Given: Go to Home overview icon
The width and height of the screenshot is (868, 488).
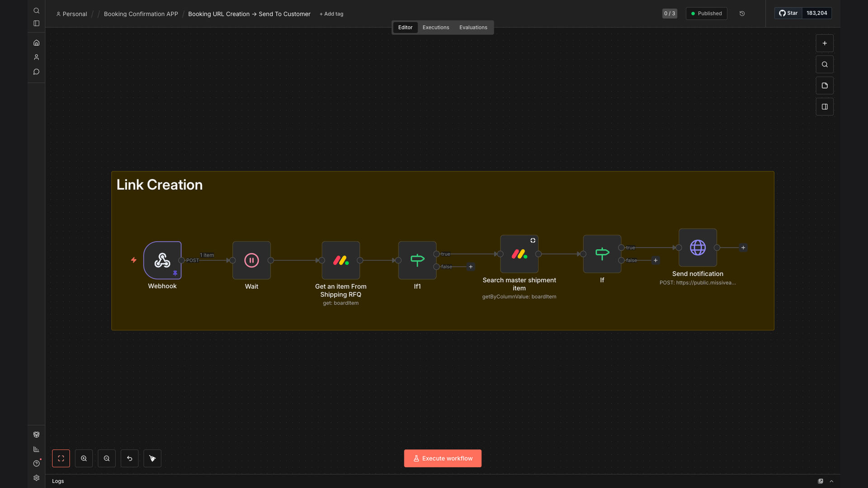Looking at the screenshot, I should [x=37, y=43].
